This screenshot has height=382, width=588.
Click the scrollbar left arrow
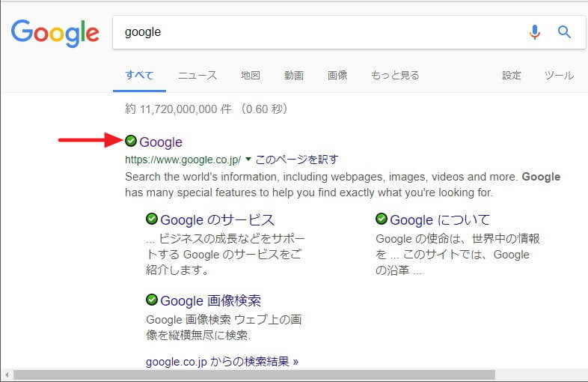[x=7, y=375]
